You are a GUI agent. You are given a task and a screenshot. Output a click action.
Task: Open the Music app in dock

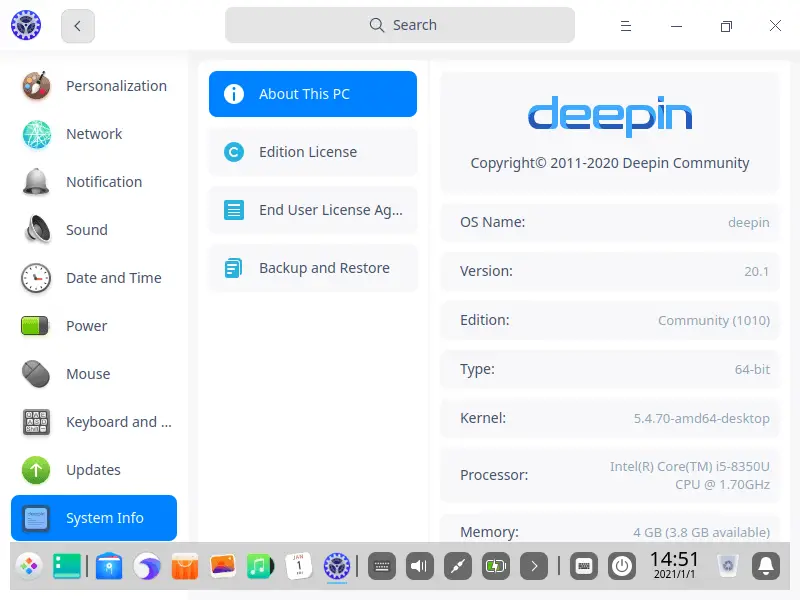260,566
